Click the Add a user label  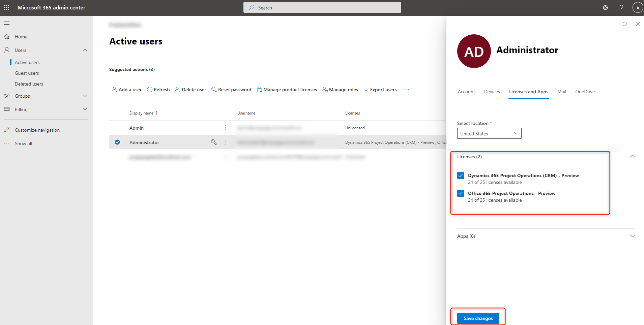(x=130, y=90)
